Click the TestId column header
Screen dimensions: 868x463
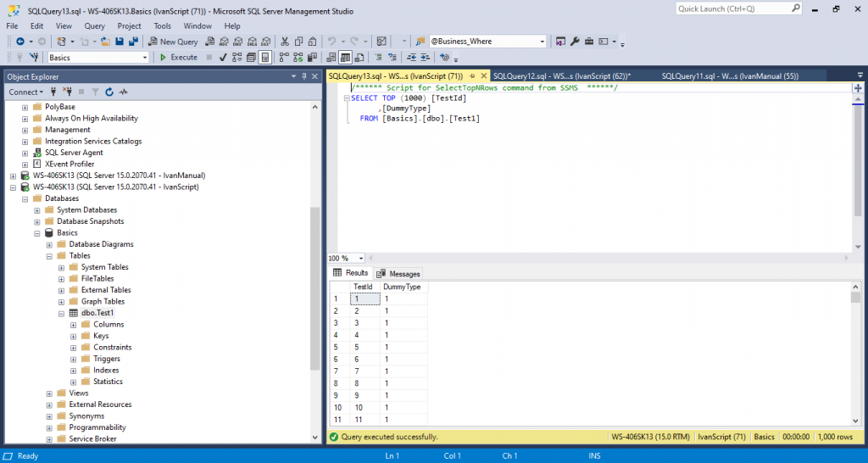(x=363, y=287)
